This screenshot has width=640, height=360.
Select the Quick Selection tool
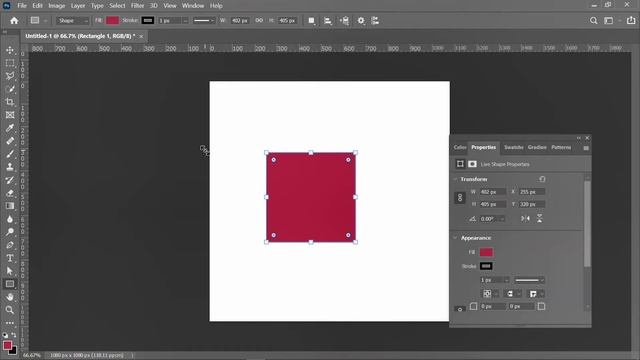click(10, 89)
